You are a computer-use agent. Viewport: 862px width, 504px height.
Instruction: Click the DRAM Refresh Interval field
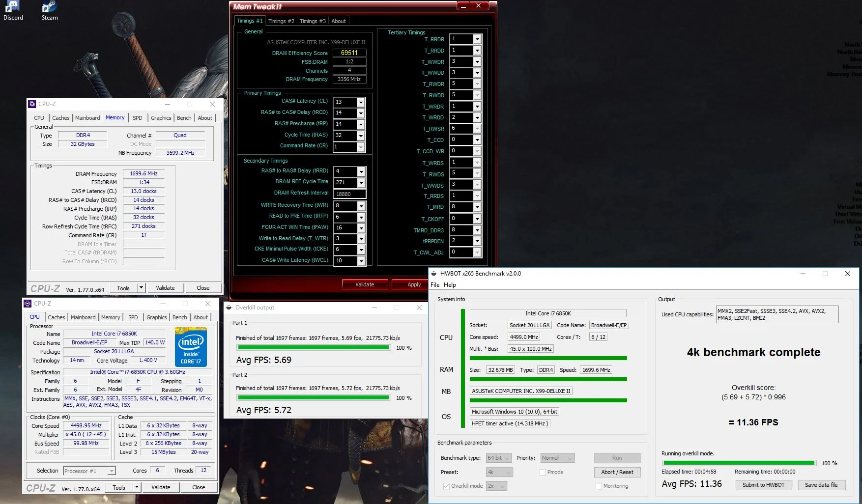(x=349, y=194)
